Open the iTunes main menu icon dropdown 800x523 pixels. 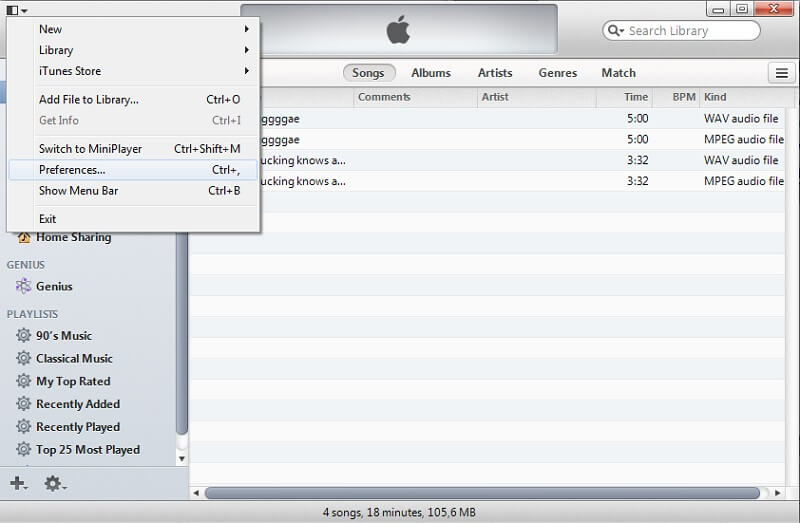pyautogui.click(x=17, y=10)
